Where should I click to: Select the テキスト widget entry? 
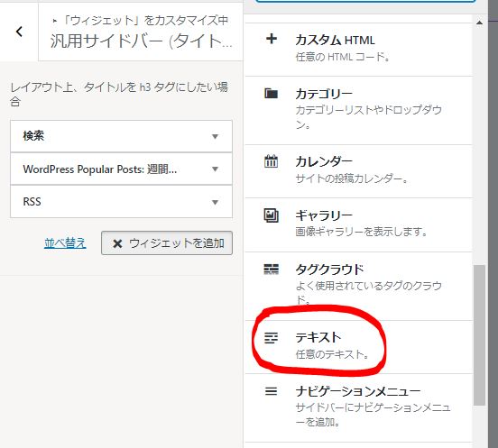pos(358,347)
